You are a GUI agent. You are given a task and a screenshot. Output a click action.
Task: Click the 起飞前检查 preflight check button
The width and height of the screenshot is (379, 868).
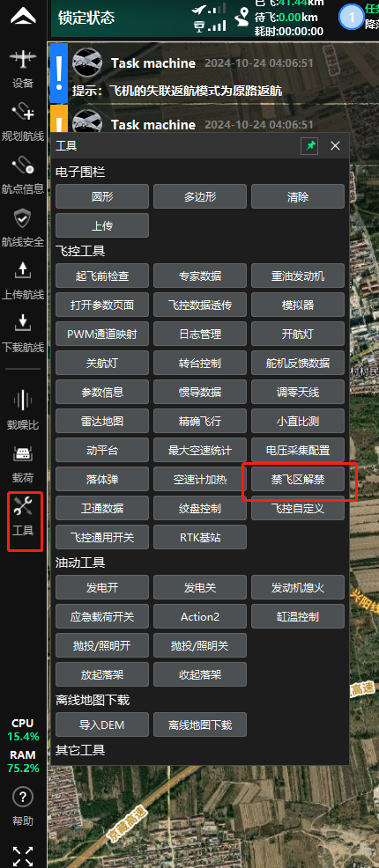pos(102,276)
